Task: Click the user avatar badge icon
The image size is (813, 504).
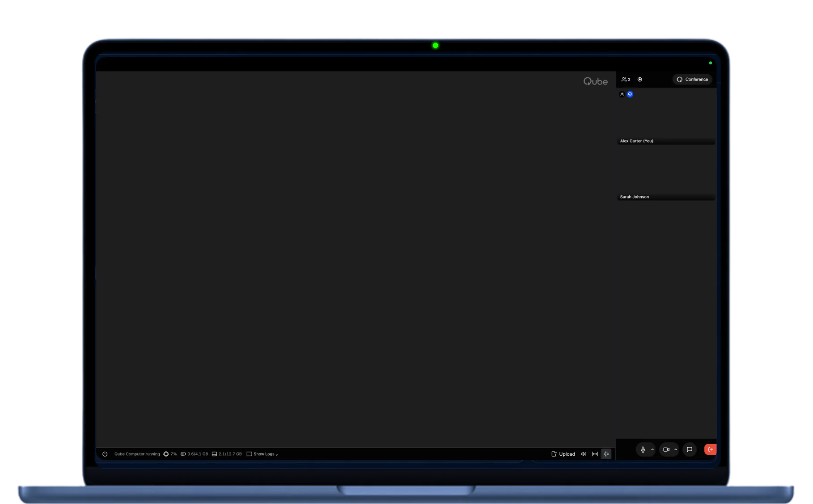Action: coord(622,94)
